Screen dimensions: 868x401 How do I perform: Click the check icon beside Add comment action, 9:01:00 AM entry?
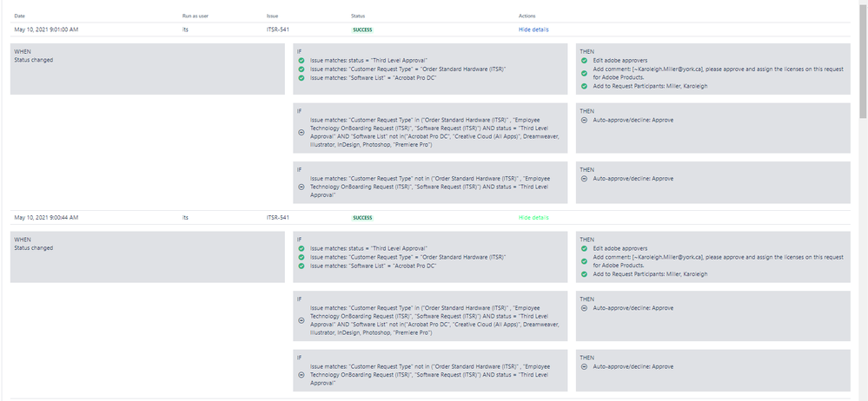pyautogui.click(x=584, y=73)
